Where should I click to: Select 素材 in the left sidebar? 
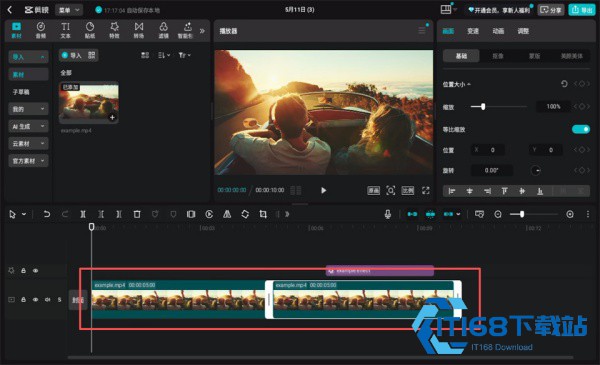(28, 74)
